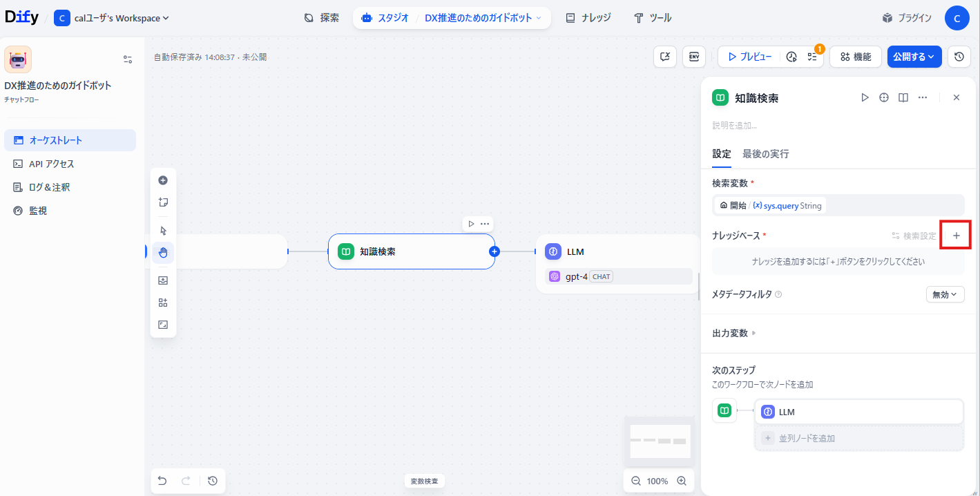This screenshot has height=496, width=980.
Task: Select the hand tool for panning the canvas
Action: (x=163, y=252)
